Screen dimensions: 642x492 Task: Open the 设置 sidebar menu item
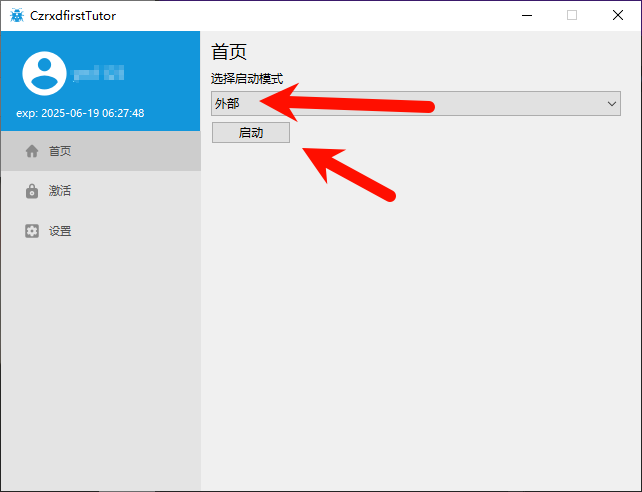click(x=101, y=231)
